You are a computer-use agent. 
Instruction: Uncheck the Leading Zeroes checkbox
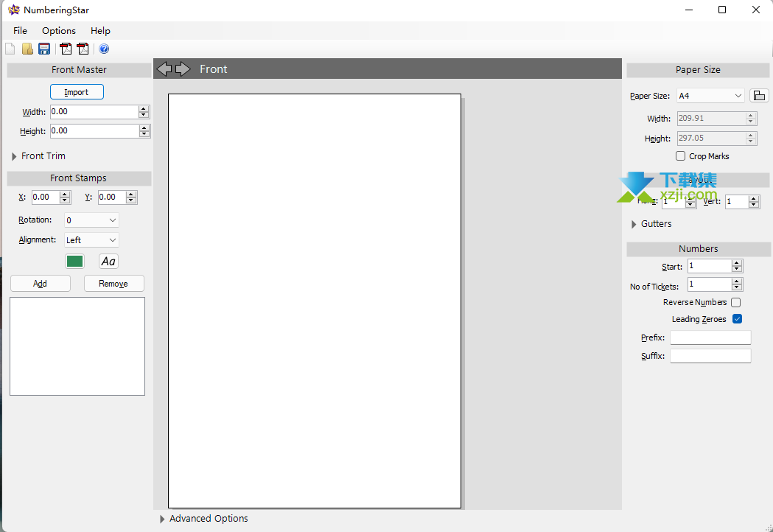[x=737, y=319]
